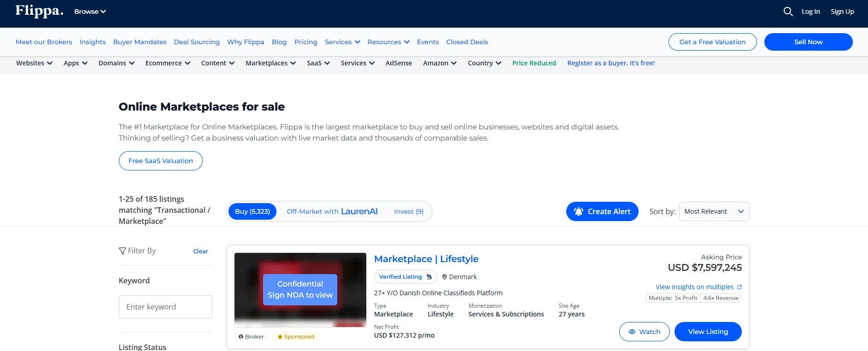
Task: Open Closed Deals link
Action: coord(467,42)
